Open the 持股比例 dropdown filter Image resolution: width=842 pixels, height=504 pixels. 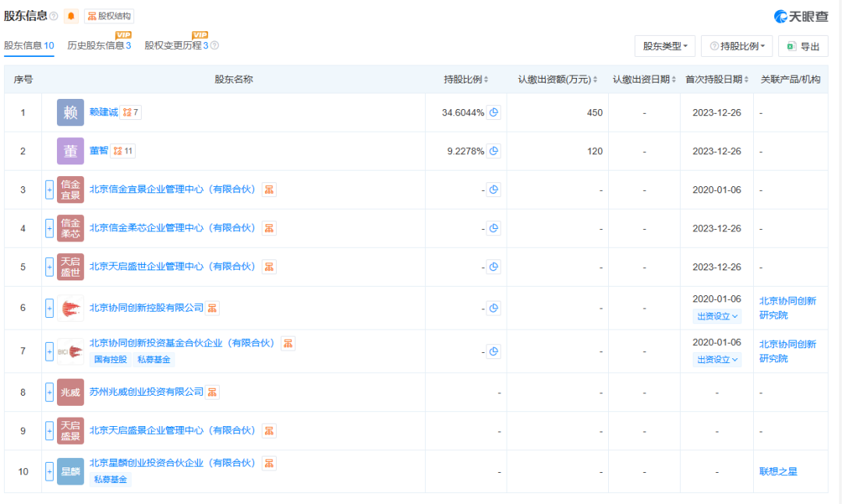click(x=737, y=46)
